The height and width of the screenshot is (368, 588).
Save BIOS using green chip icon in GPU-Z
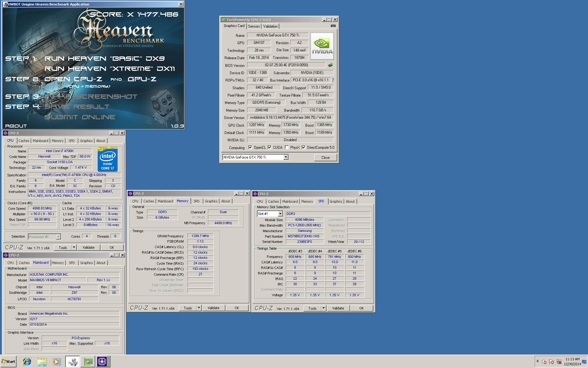[330, 65]
